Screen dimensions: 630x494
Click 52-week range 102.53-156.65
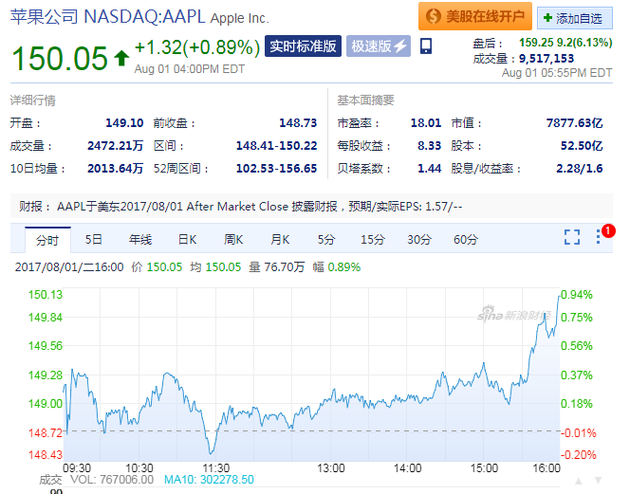tap(276, 169)
